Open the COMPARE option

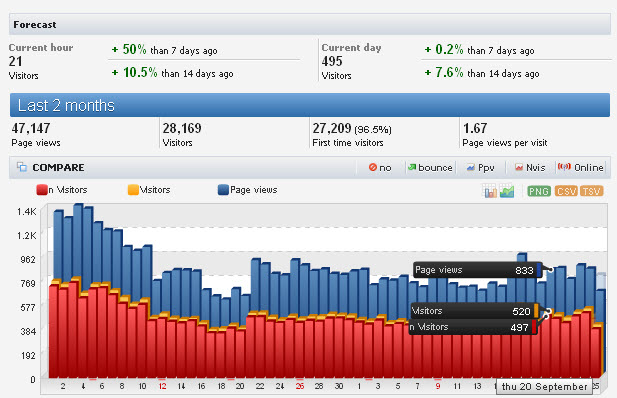coord(58,168)
